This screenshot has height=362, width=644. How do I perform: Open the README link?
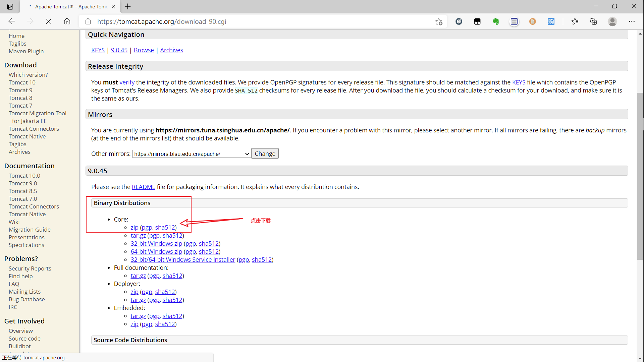143,187
